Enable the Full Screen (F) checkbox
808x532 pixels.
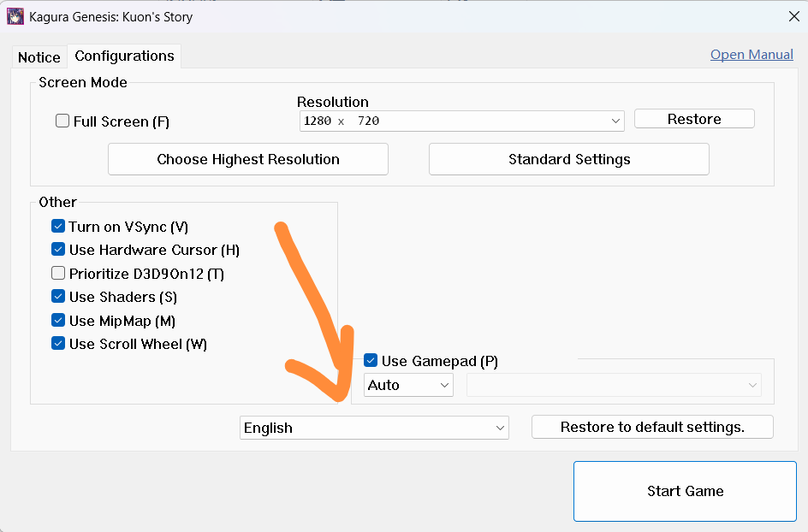coord(62,121)
